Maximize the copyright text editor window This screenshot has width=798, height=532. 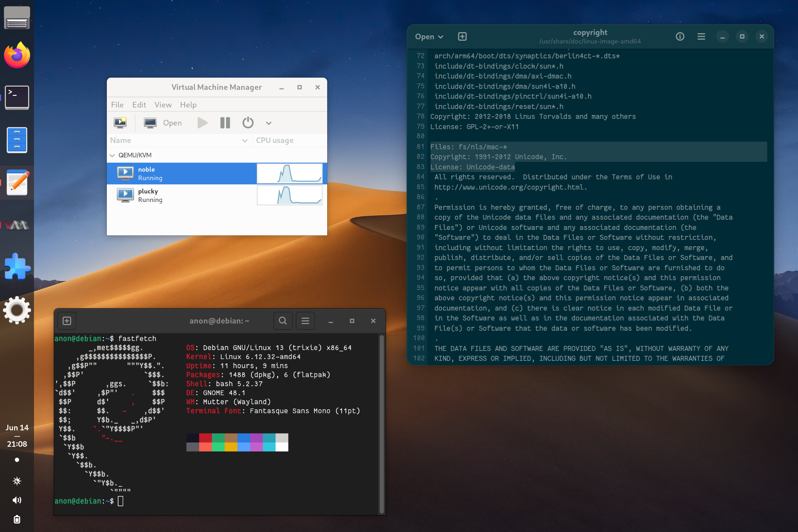click(742, 36)
